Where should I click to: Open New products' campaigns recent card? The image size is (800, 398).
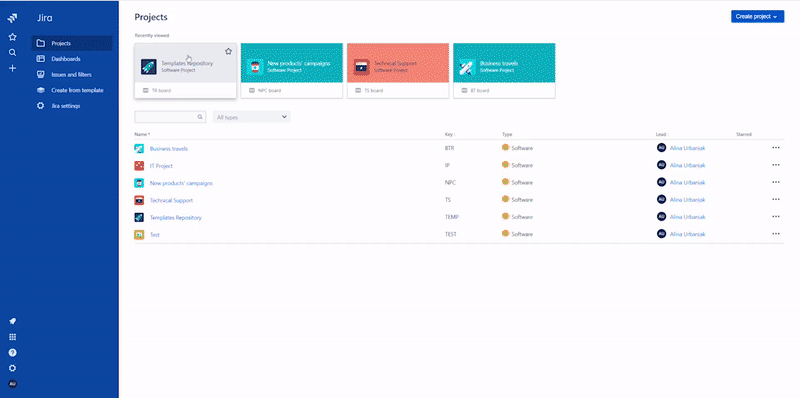tap(292, 71)
